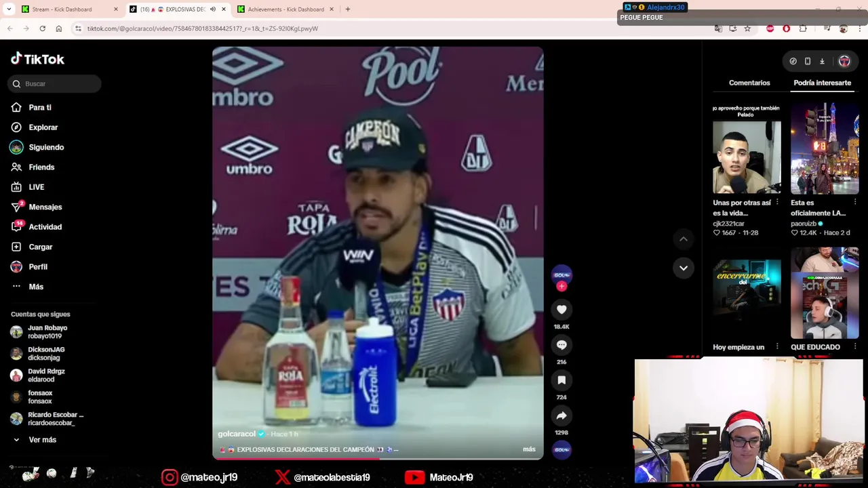
Task: Open the sound disc icon below share
Action: [x=561, y=450]
